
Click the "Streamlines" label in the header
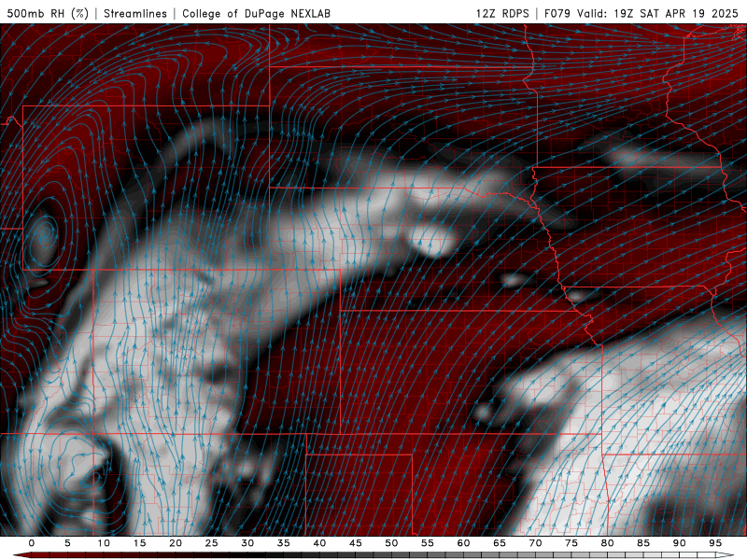135,13
